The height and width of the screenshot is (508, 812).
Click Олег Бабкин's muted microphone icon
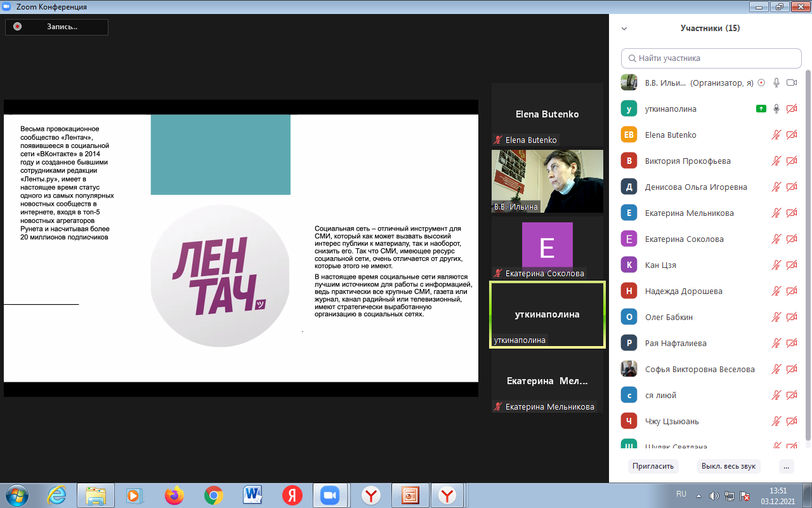point(776,317)
